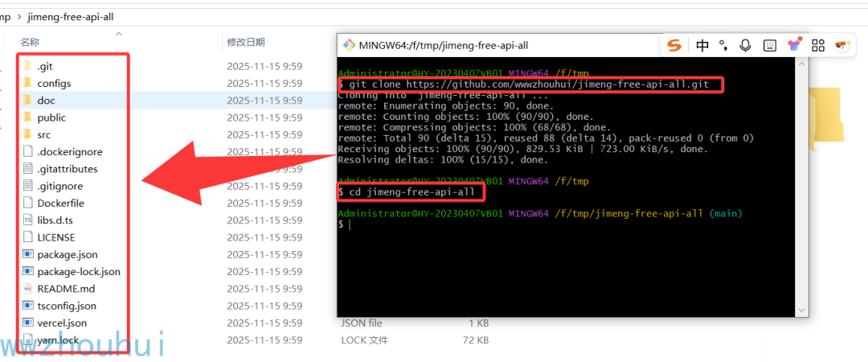The height and width of the screenshot is (362, 868).
Task: Start voice input with microphone icon
Action: [x=746, y=46]
